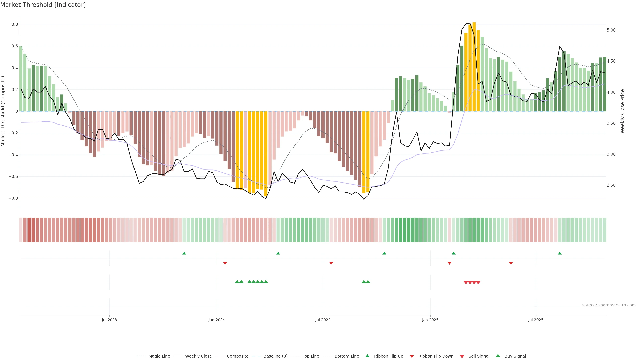Click the Sell Signal legend triangle

coord(462,356)
